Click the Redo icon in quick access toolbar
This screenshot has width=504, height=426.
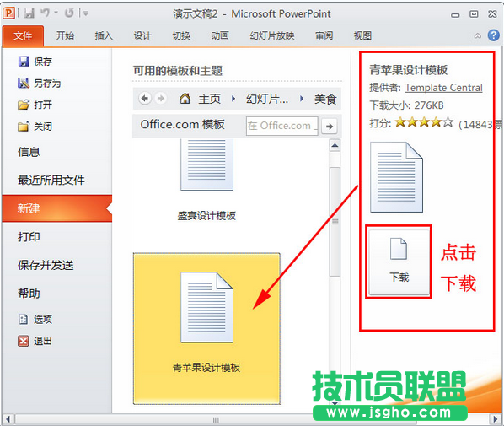pos(69,13)
